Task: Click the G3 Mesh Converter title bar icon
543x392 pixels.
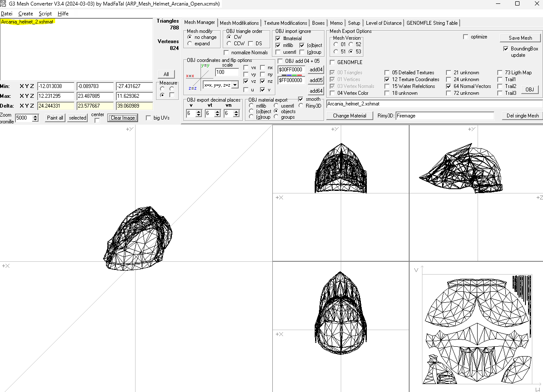Action: tap(4, 4)
